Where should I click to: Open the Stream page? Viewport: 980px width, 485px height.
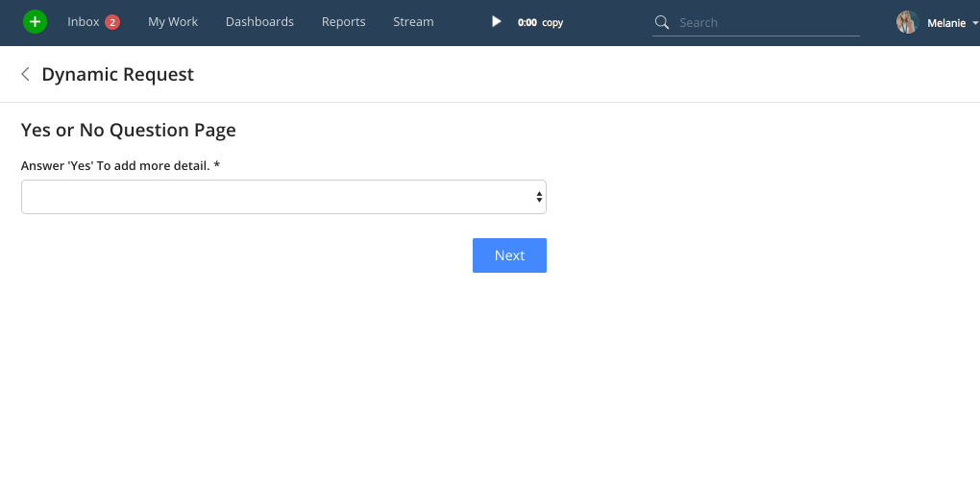click(413, 22)
